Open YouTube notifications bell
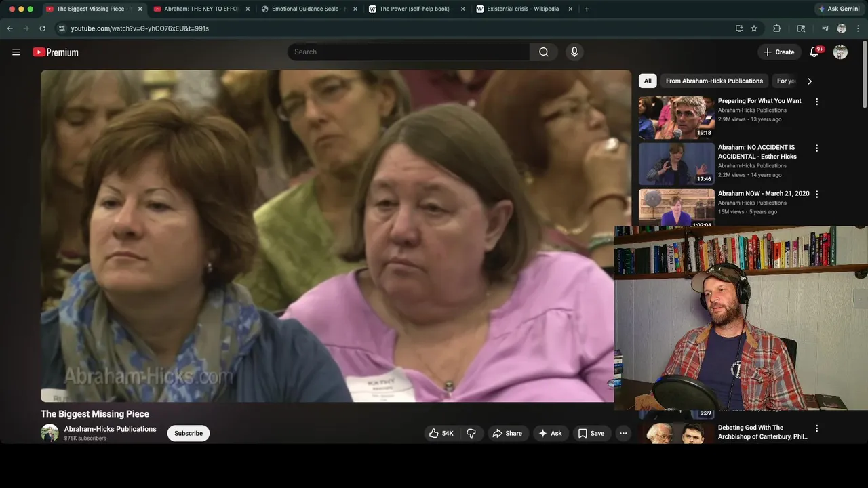This screenshot has width=868, height=488. click(x=815, y=52)
